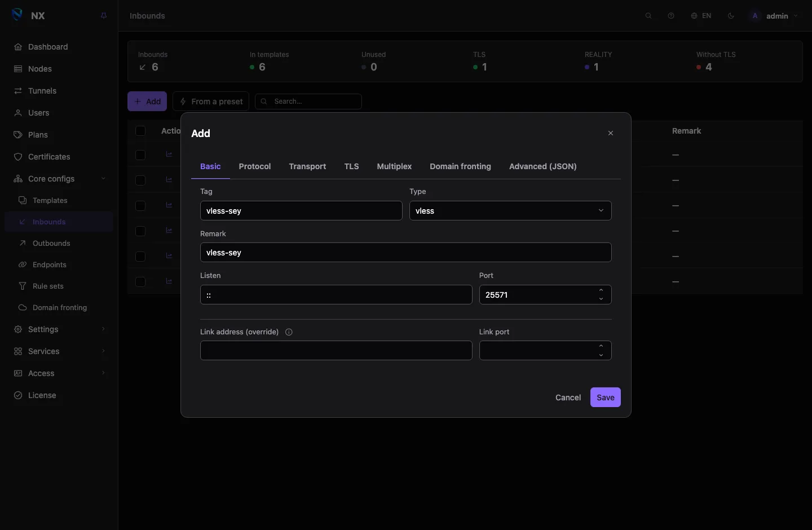Screen dimensions: 812x530
Task: Click the Link address (override) input box
Action: coord(336,351)
